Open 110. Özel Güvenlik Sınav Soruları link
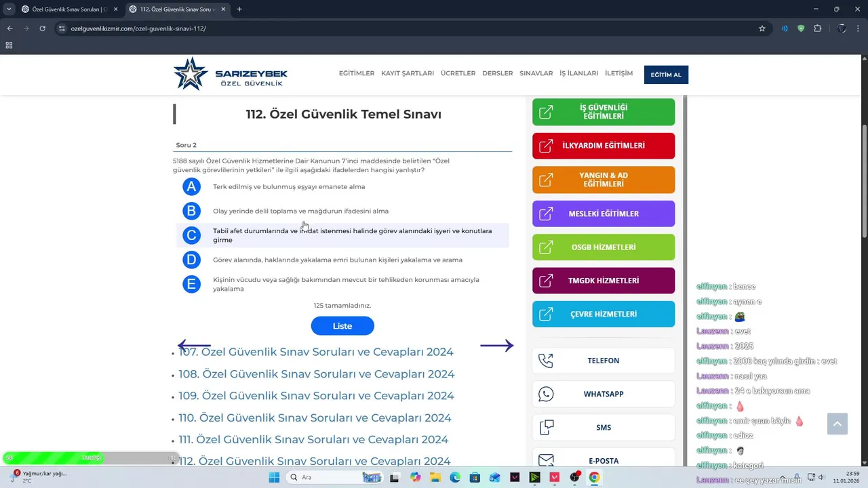 click(x=315, y=418)
